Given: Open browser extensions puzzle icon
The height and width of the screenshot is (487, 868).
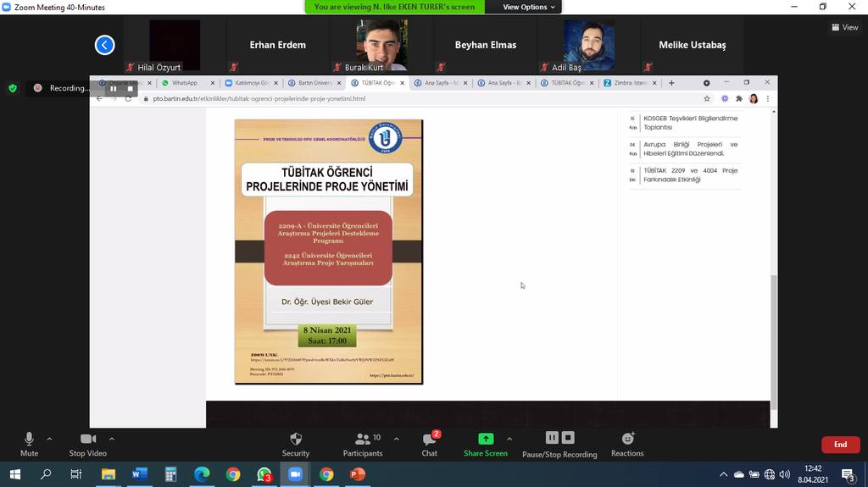Looking at the screenshot, I should pos(739,98).
